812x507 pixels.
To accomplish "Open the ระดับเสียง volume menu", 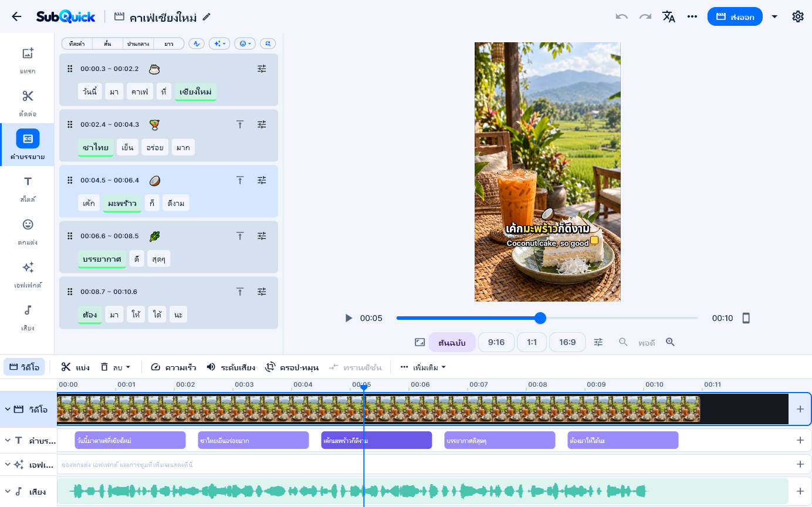I will 231,367.
